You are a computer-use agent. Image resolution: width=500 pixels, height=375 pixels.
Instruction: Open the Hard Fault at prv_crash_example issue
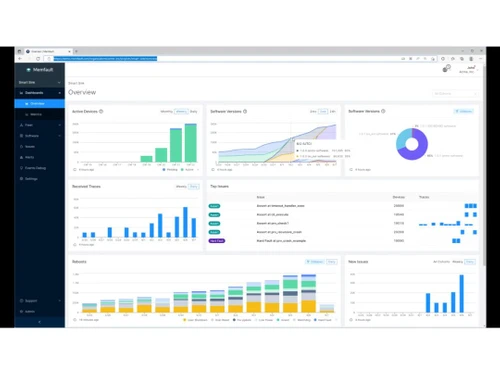(281, 241)
